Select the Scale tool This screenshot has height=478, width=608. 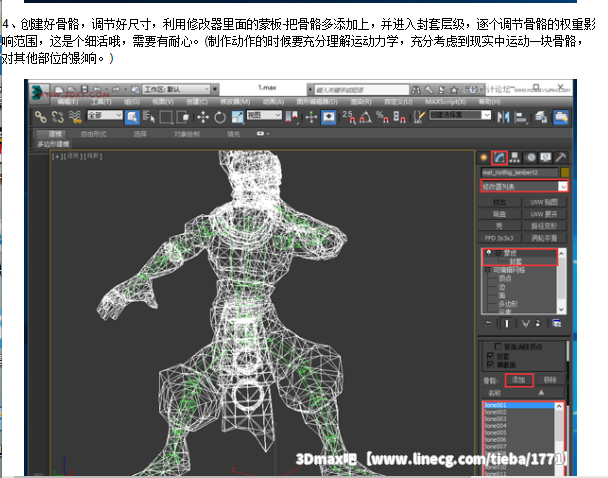[237, 117]
